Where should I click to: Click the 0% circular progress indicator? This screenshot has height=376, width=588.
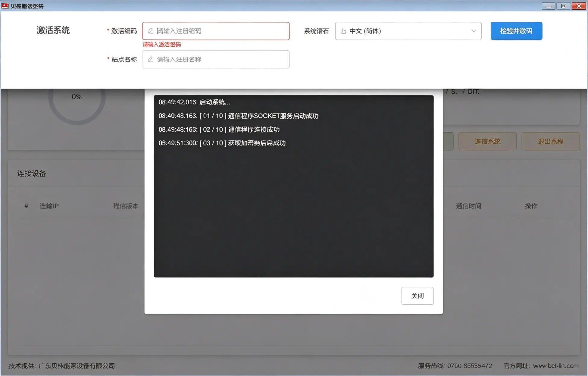(77, 97)
